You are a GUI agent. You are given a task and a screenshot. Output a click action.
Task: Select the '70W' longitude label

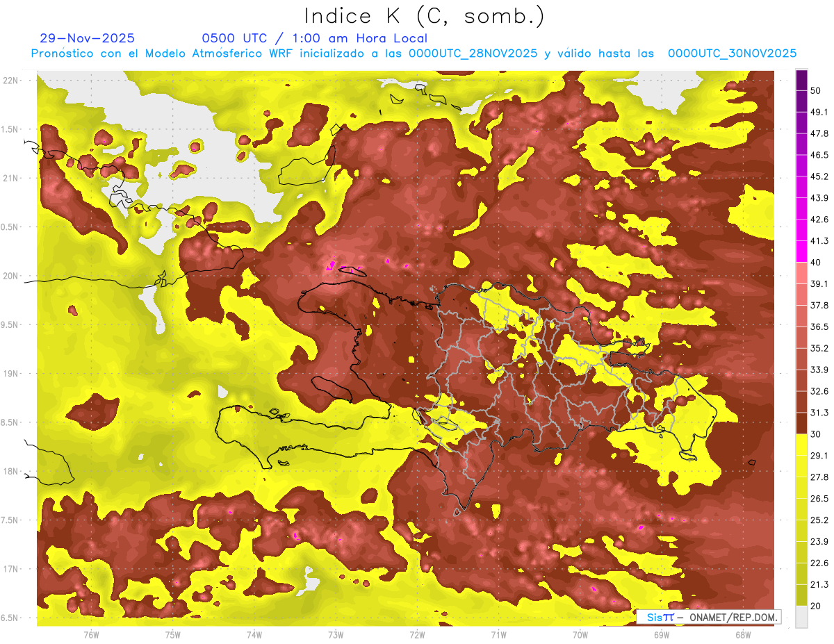(580, 635)
